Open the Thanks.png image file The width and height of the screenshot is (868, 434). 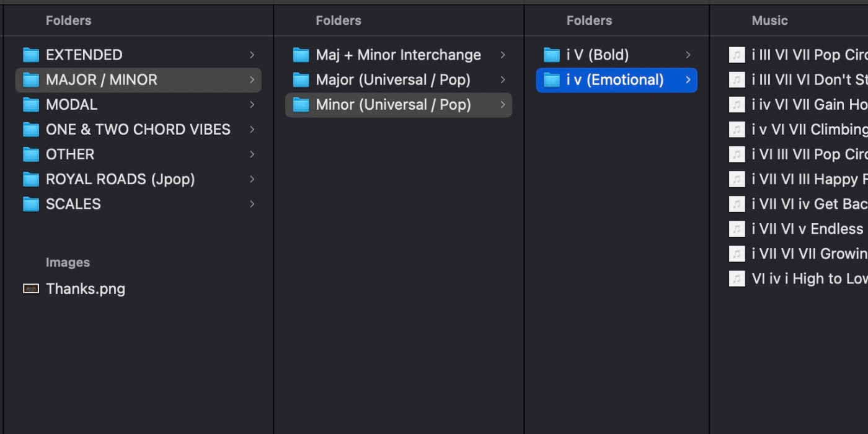tap(86, 289)
